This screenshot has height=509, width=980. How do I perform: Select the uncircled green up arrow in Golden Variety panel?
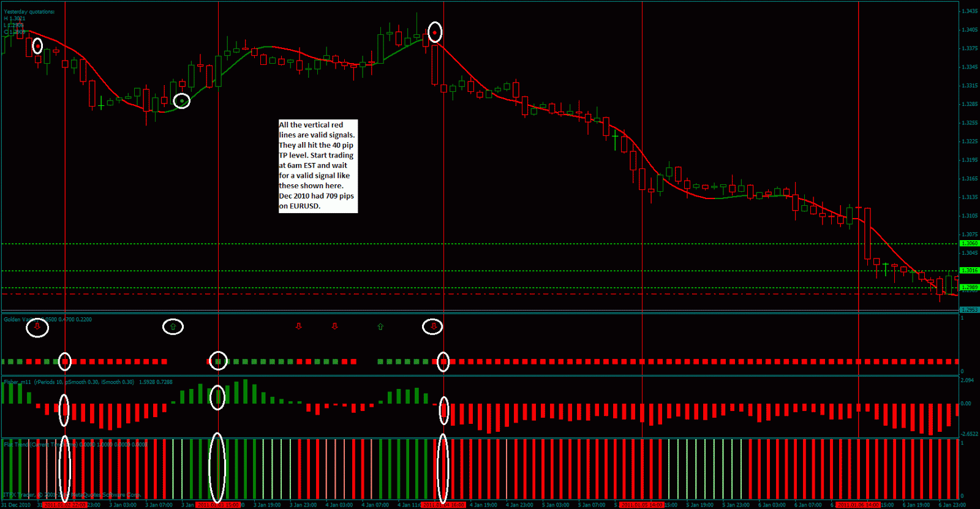pos(380,326)
